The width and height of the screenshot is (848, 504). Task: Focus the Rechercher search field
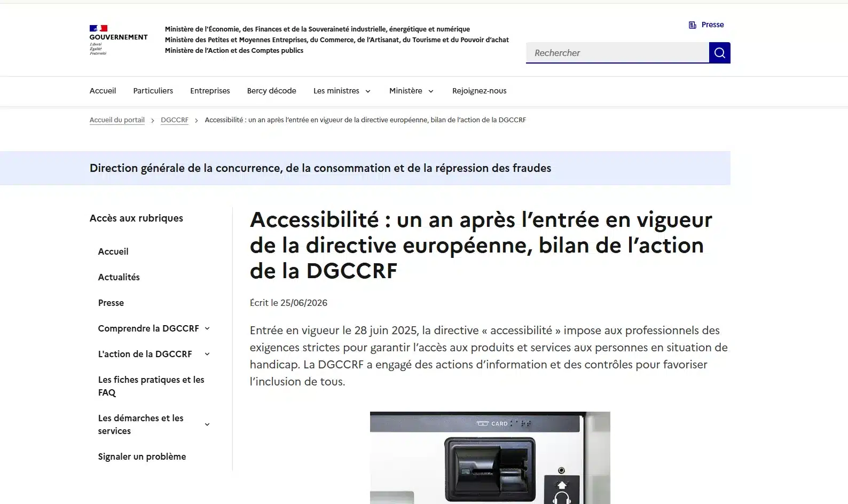(617, 53)
